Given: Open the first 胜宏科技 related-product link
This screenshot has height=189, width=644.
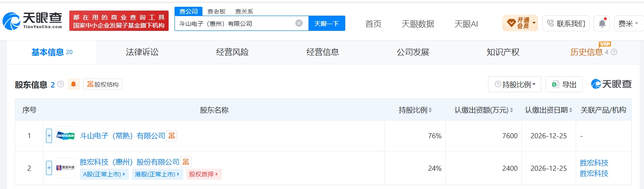Looking at the screenshot, I should click(594, 163).
